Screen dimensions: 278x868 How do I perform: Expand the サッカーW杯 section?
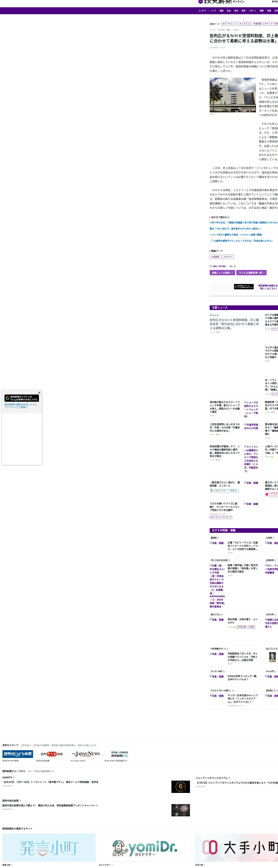coord(217,671)
